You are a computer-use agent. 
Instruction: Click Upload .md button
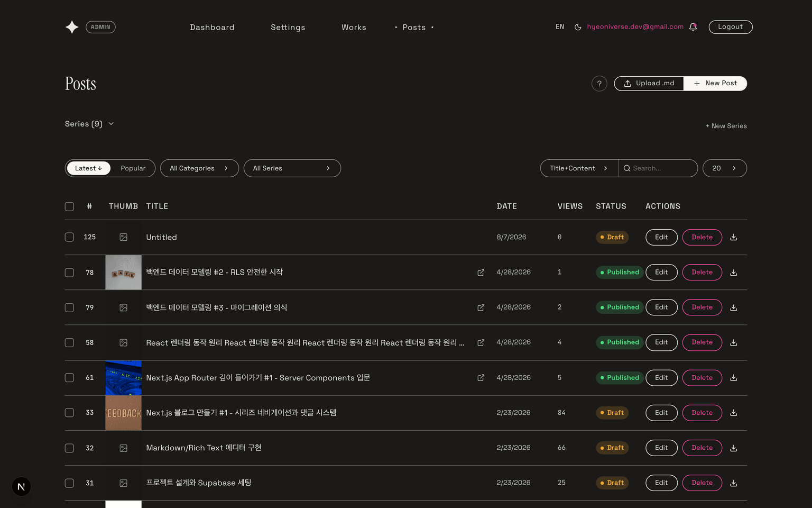click(x=649, y=84)
